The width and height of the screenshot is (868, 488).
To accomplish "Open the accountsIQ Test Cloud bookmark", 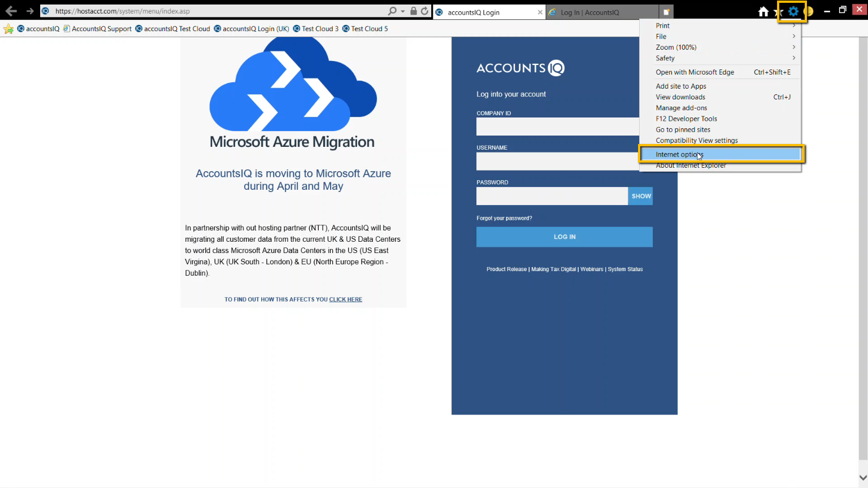I will click(172, 29).
